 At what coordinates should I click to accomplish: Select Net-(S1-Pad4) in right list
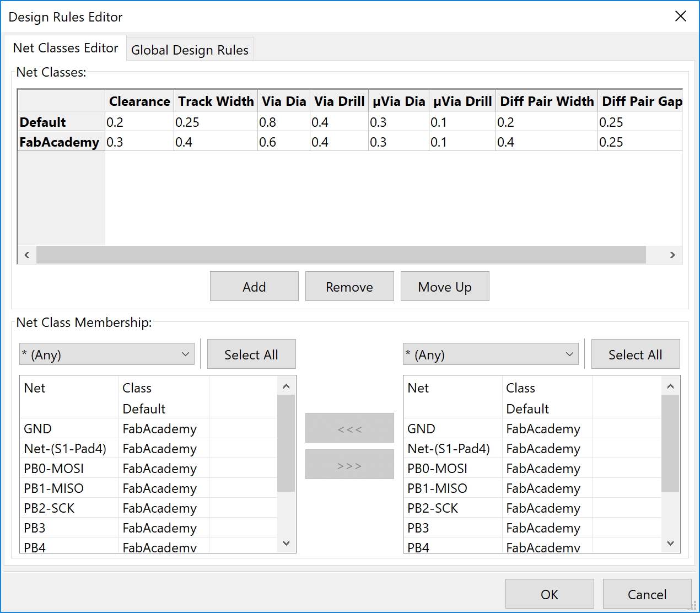pos(532,448)
